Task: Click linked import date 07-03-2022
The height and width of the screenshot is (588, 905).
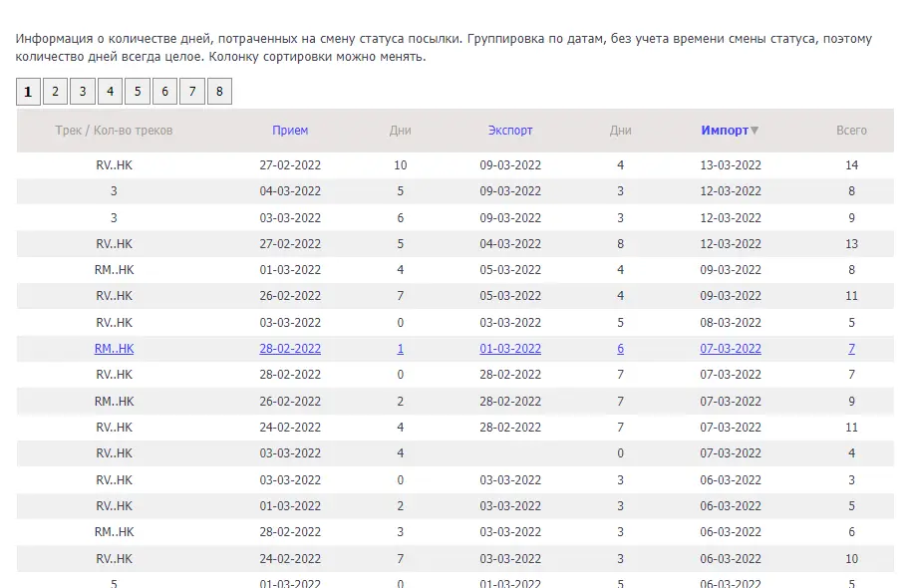Action: (x=731, y=349)
